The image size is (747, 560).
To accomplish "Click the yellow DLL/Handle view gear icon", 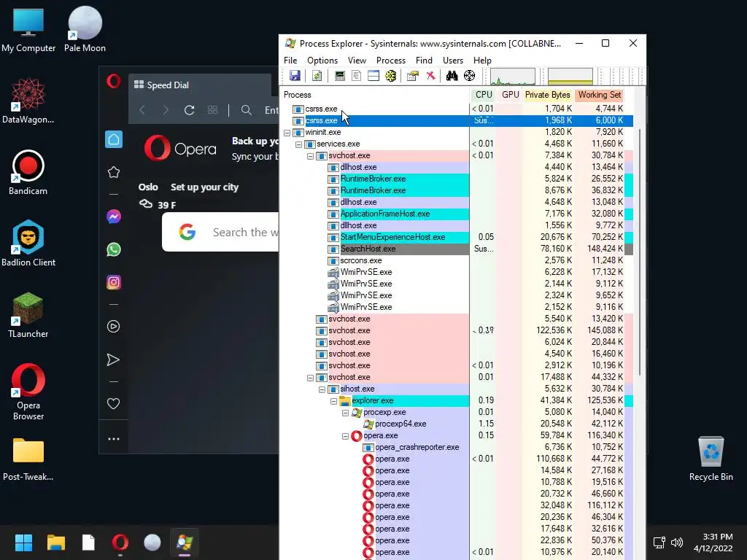I will 391,76.
